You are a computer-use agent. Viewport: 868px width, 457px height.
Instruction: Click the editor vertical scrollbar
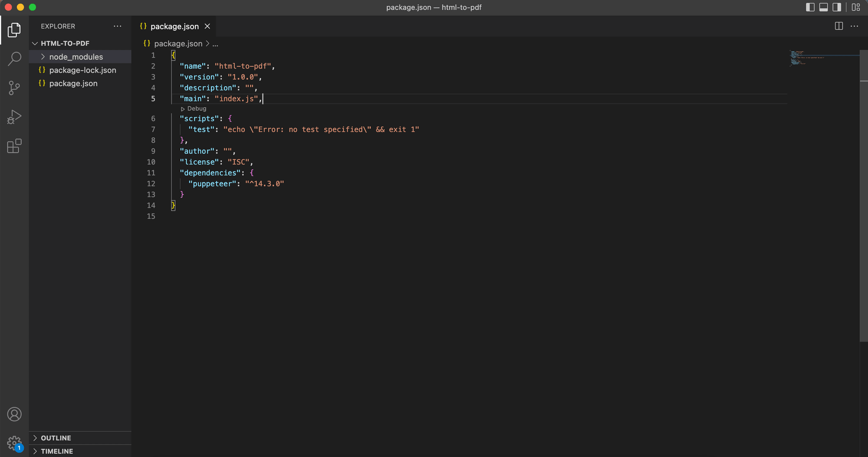(x=864, y=195)
